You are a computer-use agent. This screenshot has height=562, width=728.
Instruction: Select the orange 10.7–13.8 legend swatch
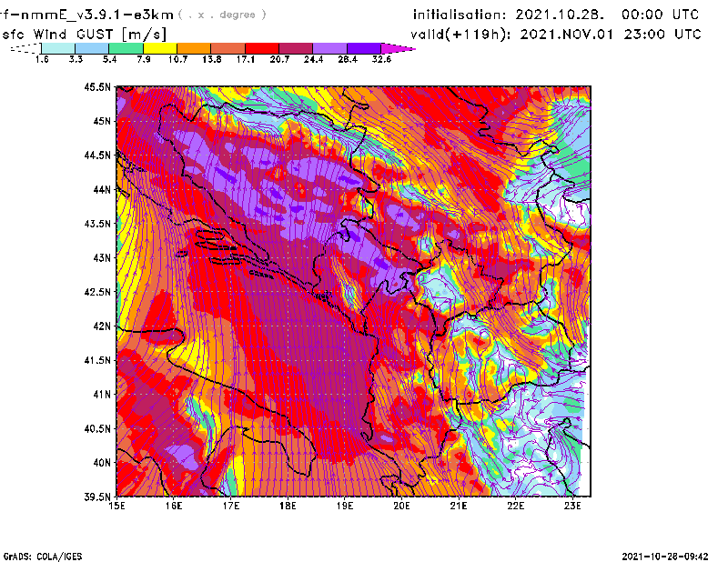tap(194, 48)
